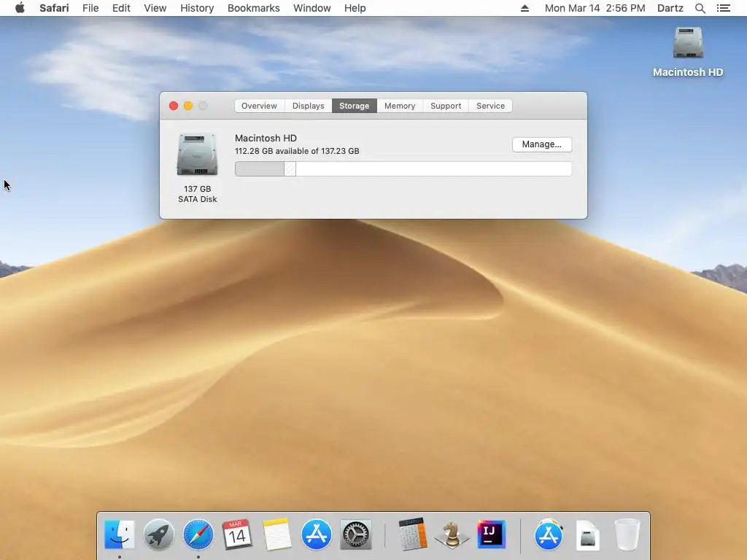
Task: Open the Bookmarks menu
Action: click(x=253, y=8)
